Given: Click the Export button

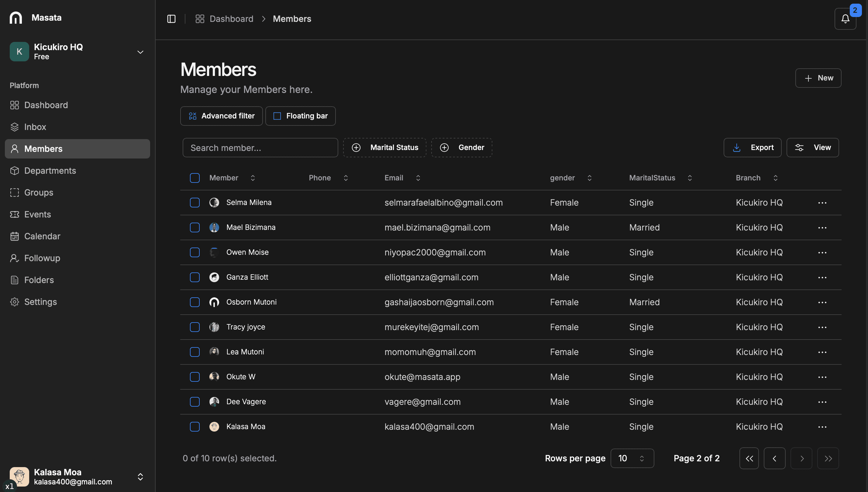Looking at the screenshot, I should coord(752,148).
